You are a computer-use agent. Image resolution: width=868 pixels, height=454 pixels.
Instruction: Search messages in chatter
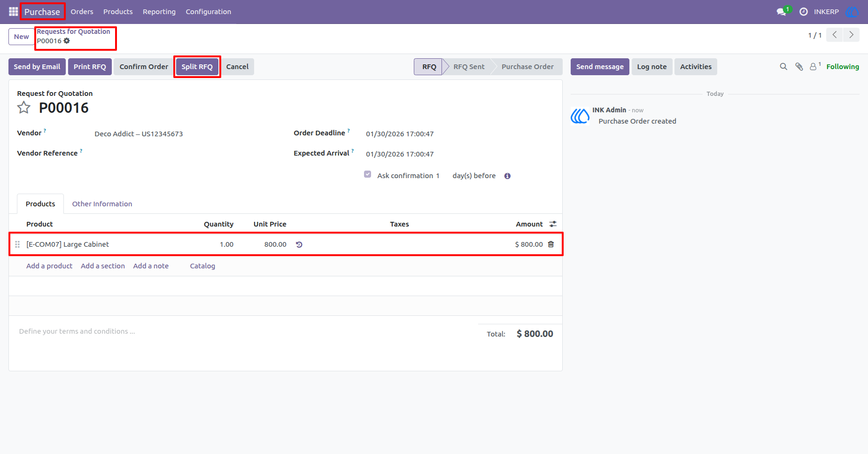783,67
